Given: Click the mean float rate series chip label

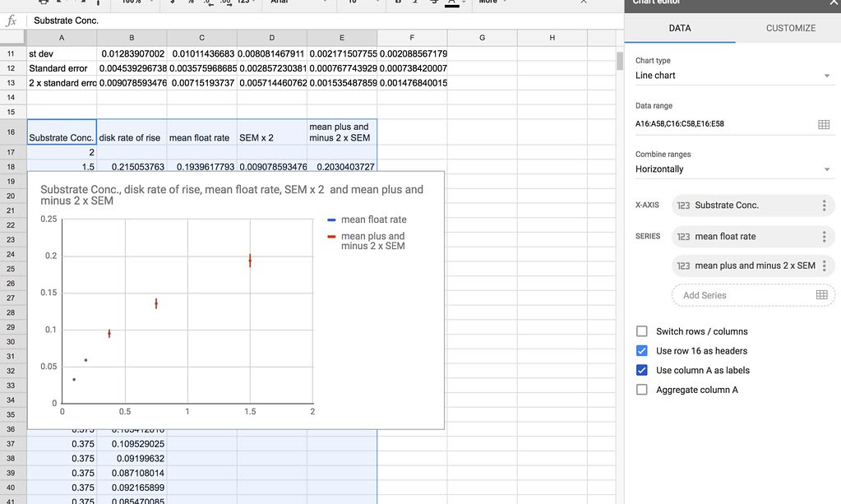Looking at the screenshot, I should coord(725,237).
